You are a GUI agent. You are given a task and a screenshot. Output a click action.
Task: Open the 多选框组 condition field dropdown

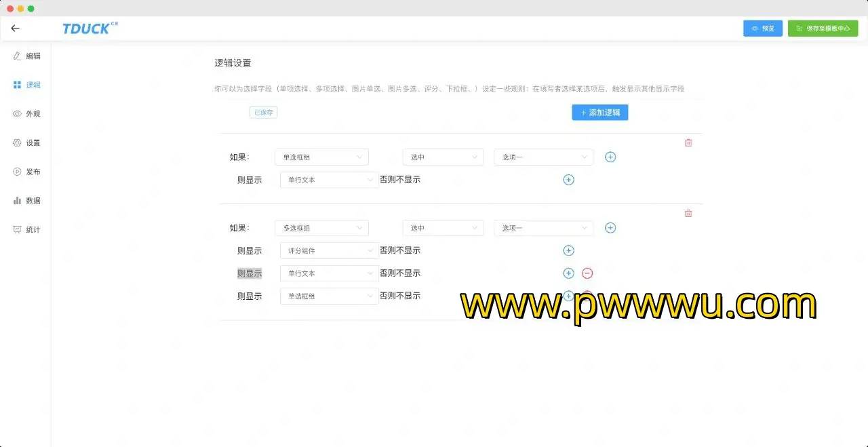coord(321,228)
